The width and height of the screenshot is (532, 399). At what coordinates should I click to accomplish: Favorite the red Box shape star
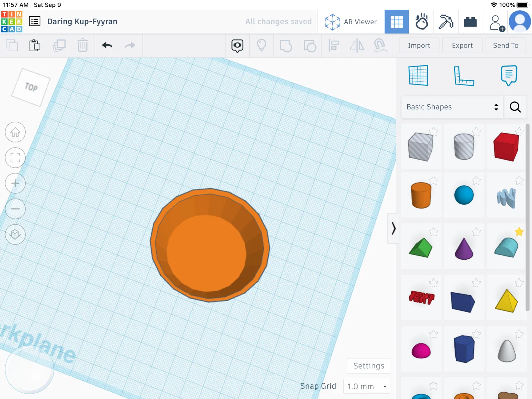point(519,132)
